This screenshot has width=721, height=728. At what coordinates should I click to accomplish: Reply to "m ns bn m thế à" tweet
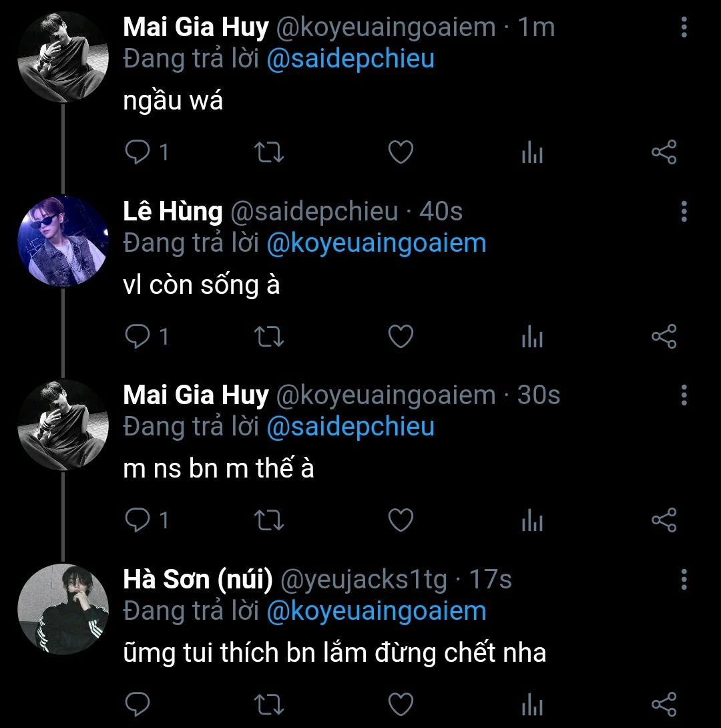[138, 520]
